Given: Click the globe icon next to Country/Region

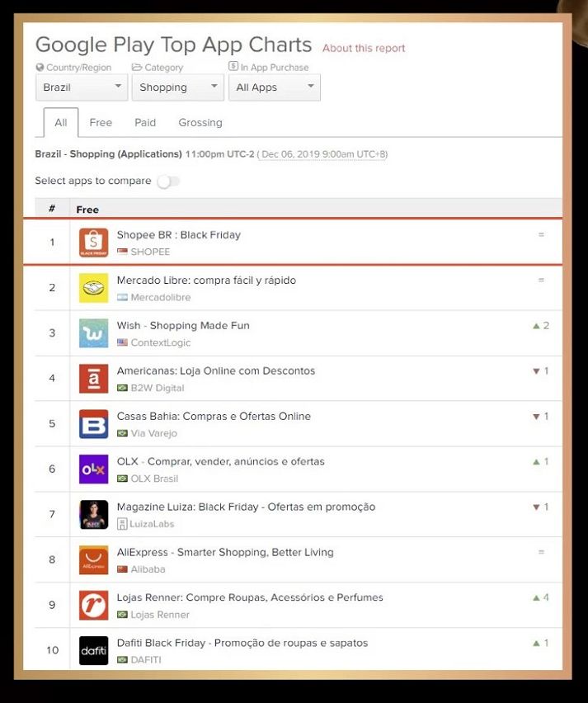Looking at the screenshot, I should click(x=40, y=68).
